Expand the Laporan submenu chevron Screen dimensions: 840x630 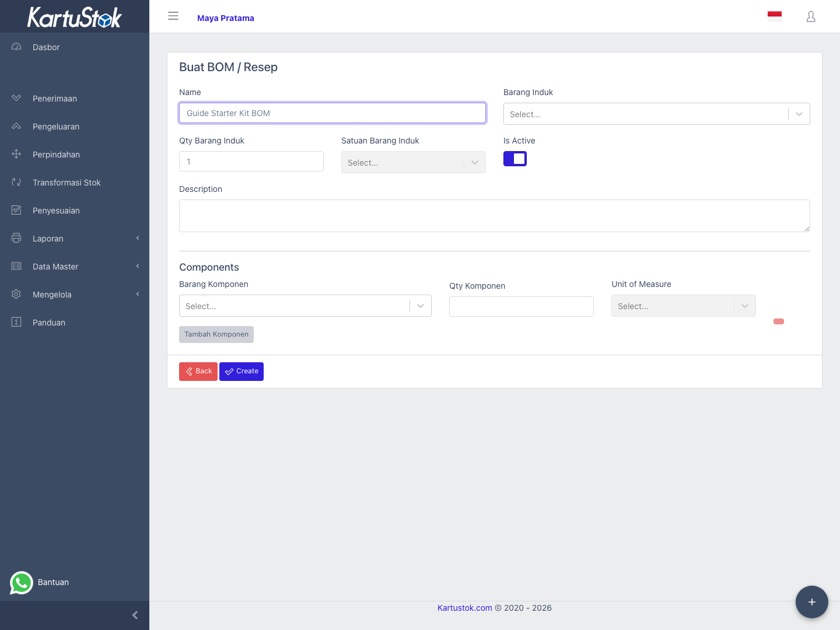click(x=138, y=238)
